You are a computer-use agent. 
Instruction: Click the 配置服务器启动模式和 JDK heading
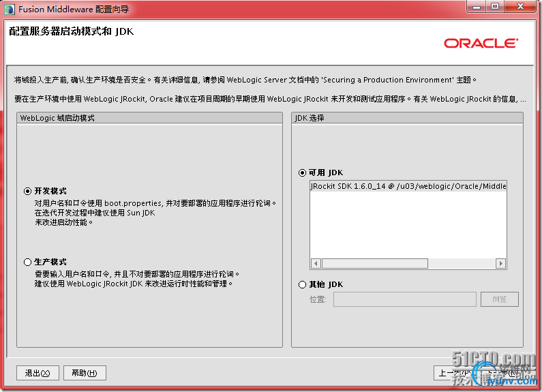coord(71,31)
